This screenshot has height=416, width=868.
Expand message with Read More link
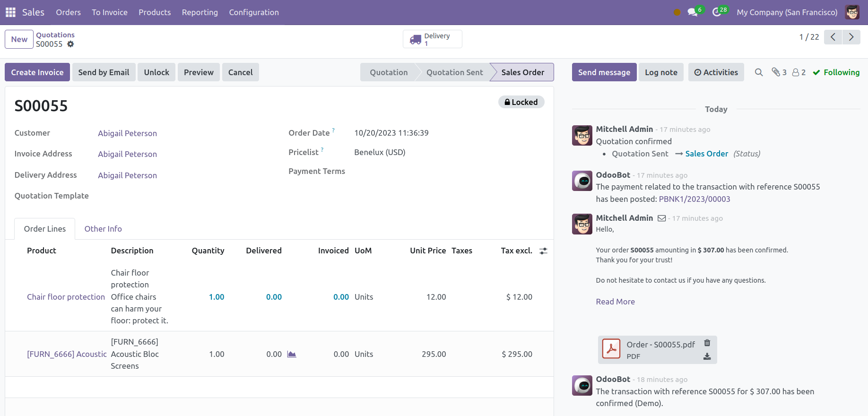pyautogui.click(x=615, y=302)
